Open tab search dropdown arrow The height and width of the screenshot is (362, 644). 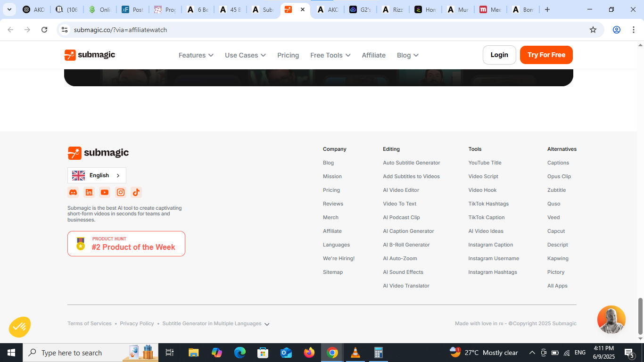click(x=9, y=9)
